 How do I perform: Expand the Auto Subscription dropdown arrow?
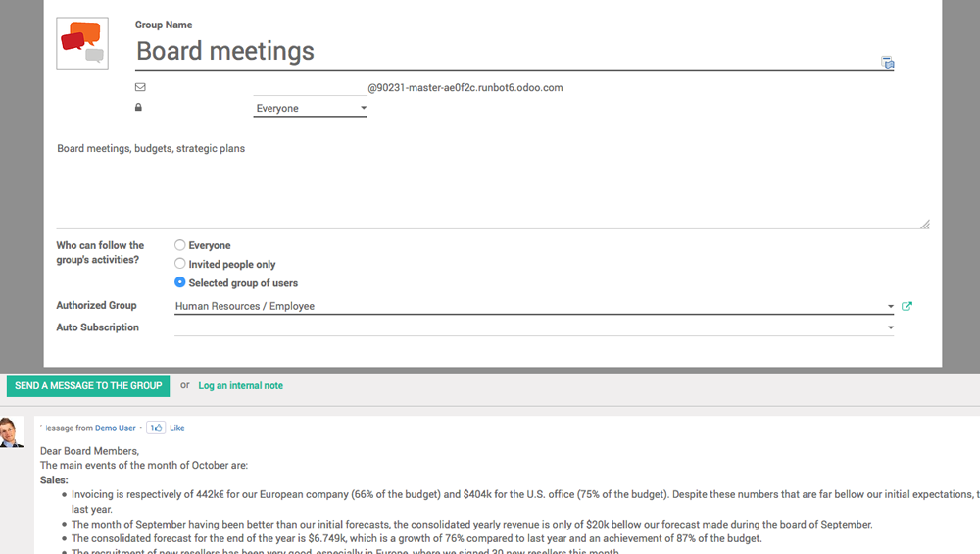[891, 327]
